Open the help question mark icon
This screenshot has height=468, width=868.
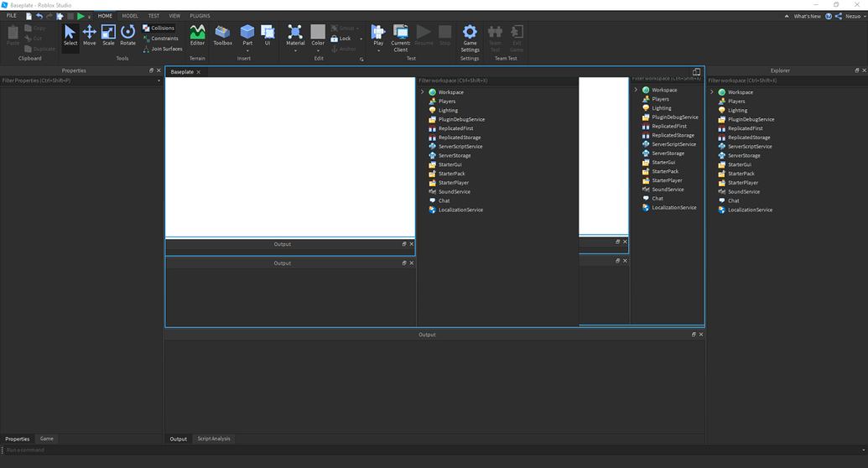coord(829,16)
